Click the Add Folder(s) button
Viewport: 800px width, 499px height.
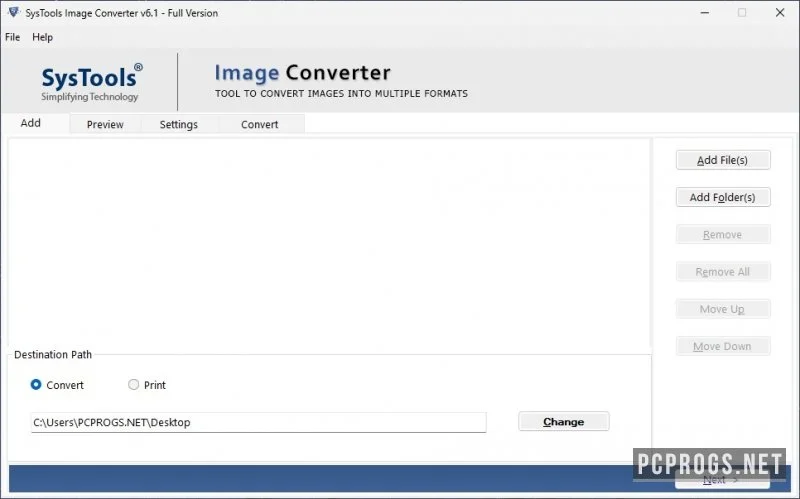point(723,197)
